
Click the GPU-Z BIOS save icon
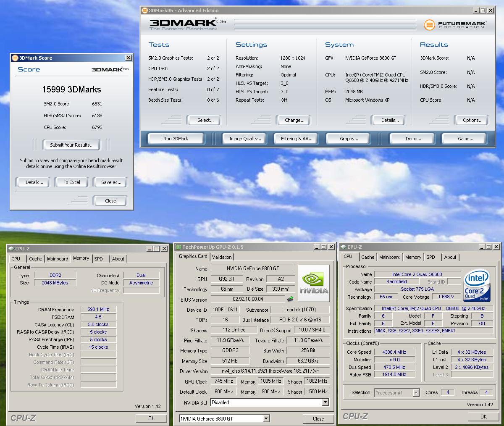pos(290,299)
